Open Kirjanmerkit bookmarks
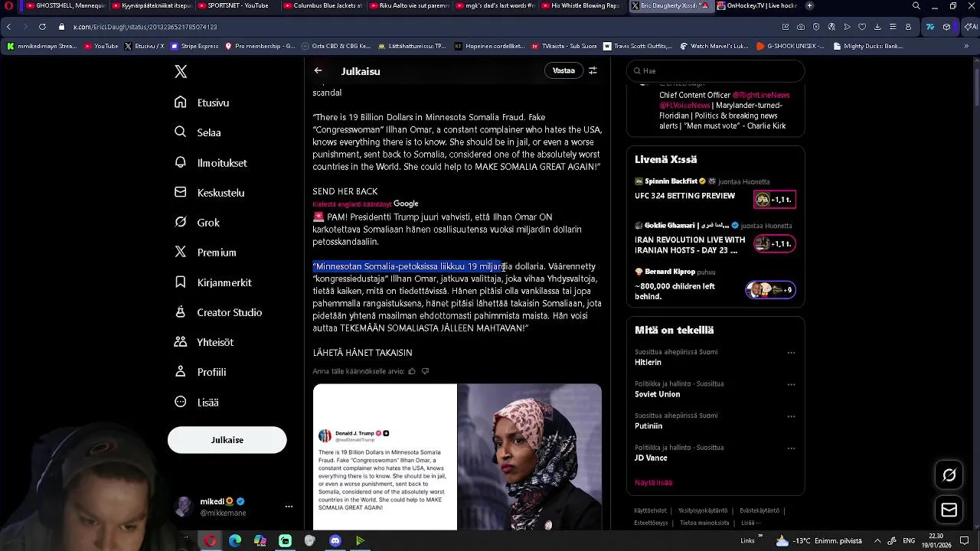The image size is (980, 551). tap(213, 282)
